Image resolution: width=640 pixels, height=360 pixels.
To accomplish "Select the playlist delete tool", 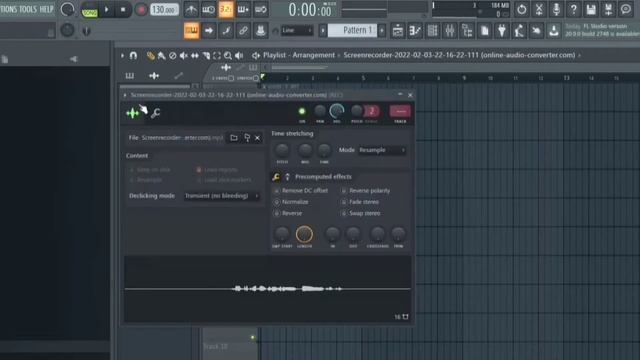I will (x=173, y=56).
